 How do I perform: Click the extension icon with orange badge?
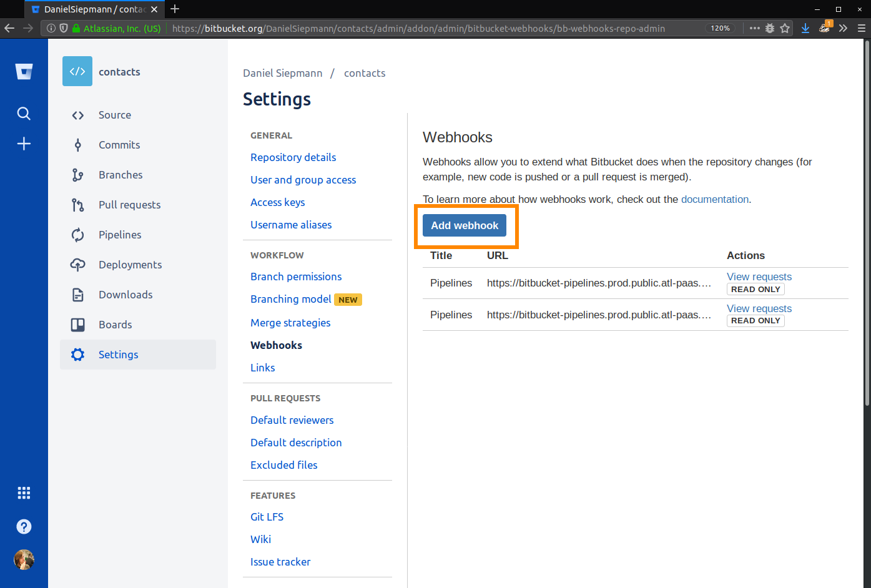(825, 27)
